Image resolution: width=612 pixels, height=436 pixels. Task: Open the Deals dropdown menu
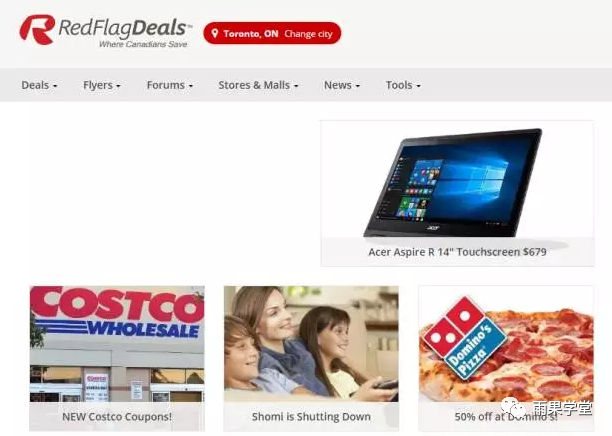(39, 85)
